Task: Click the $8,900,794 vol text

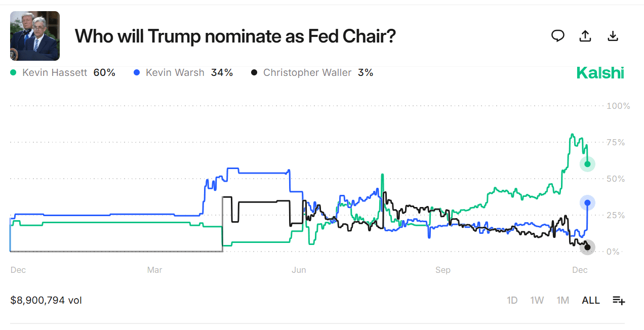Action: [x=46, y=300]
